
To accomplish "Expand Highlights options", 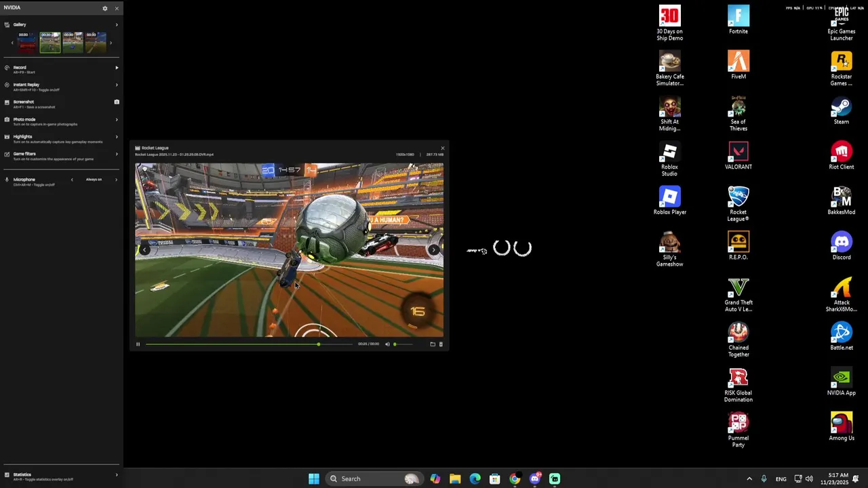I will tap(117, 137).
